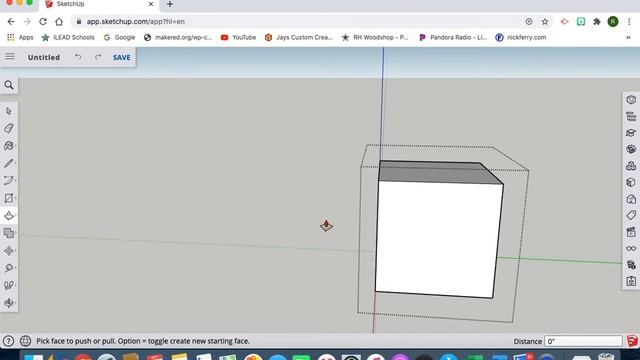This screenshot has width=640, height=360.
Task: Open the Entity Info panel
Action: [631, 100]
